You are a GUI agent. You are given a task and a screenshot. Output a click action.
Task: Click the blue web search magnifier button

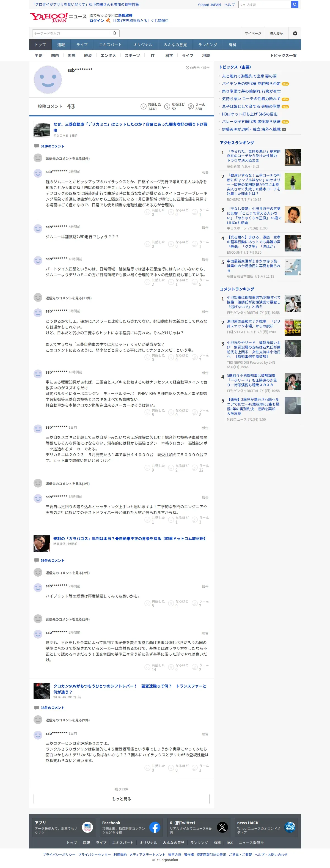(295, 4)
